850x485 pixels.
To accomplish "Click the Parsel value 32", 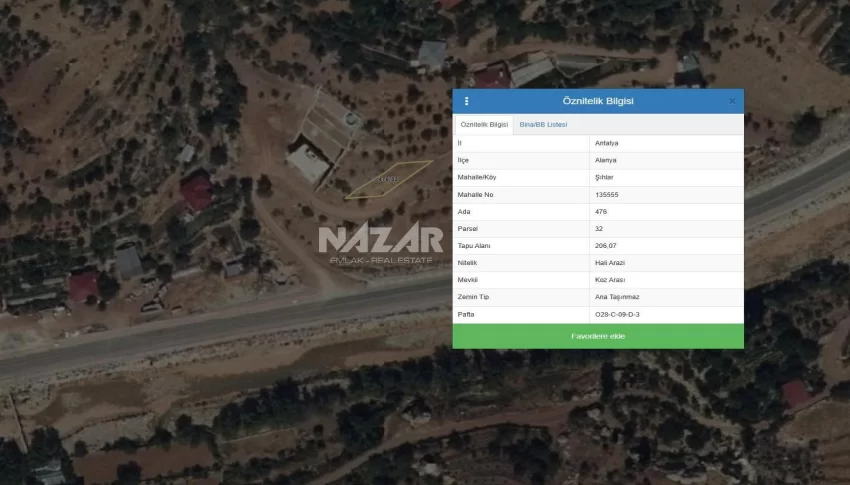I will (x=599, y=228).
